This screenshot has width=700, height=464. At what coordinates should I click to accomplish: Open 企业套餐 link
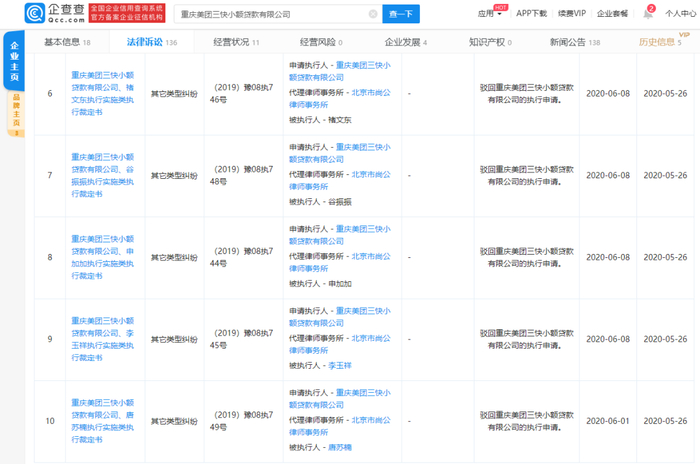612,13
